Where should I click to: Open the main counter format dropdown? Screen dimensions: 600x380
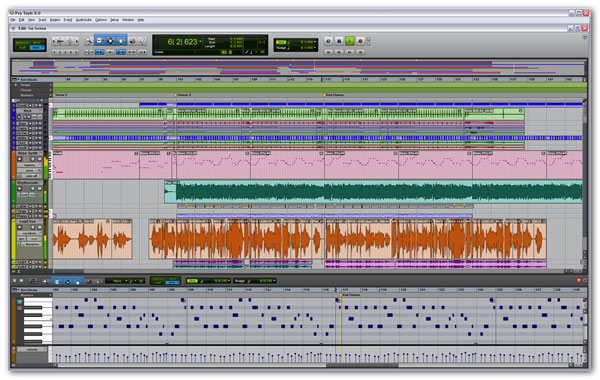pyautogui.click(x=200, y=41)
